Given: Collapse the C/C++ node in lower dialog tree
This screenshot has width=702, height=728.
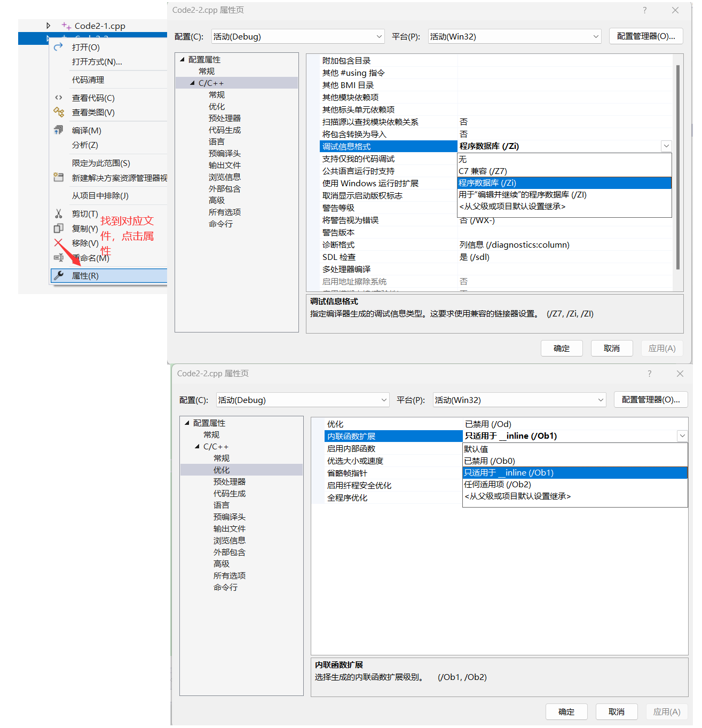Looking at the screenshot, I should pos(197,446).
